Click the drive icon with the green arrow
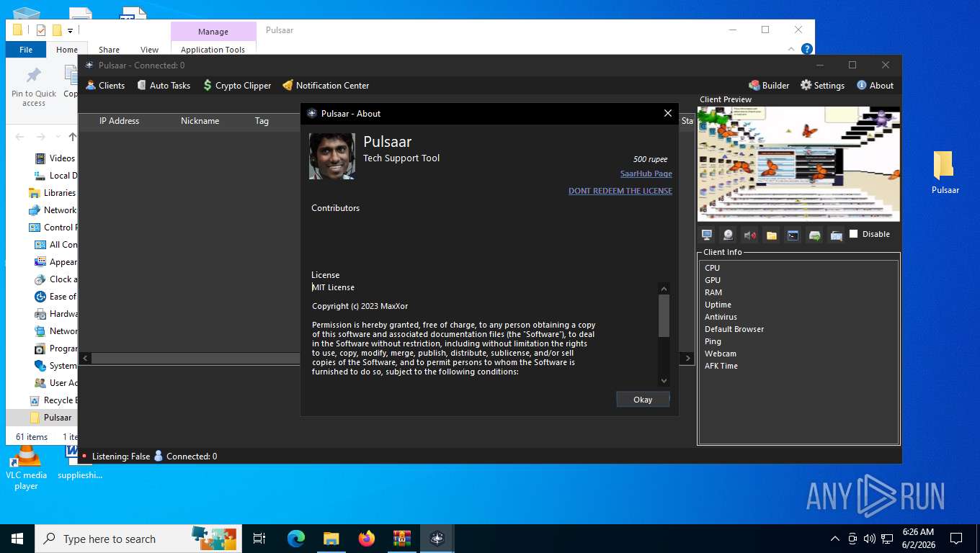980x553 pixels. pyautogui.click(x=814, y=235)
